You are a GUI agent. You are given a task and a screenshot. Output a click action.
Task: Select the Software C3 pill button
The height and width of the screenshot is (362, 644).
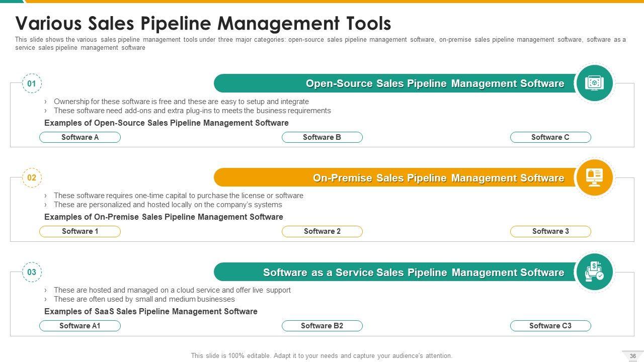coord(550,326)
